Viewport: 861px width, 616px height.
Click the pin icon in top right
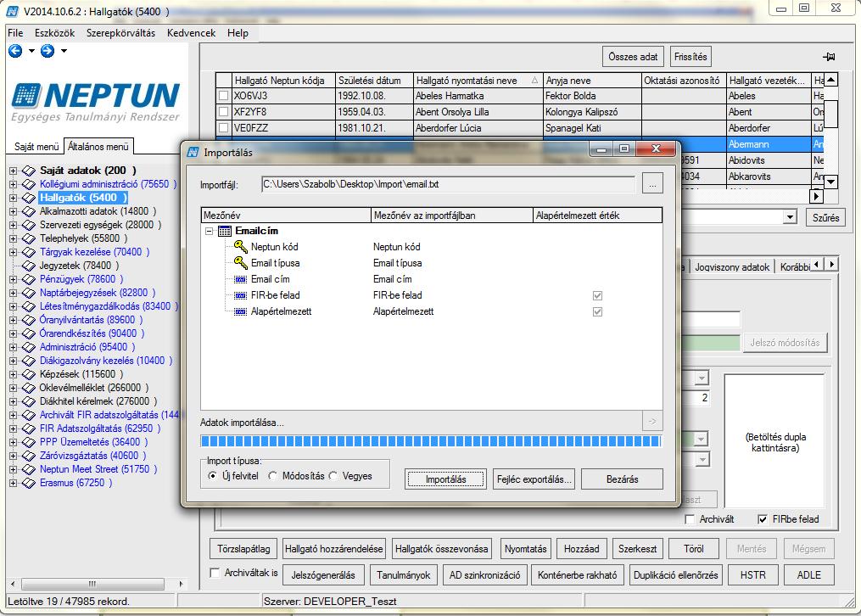click(x=829, y=57)
